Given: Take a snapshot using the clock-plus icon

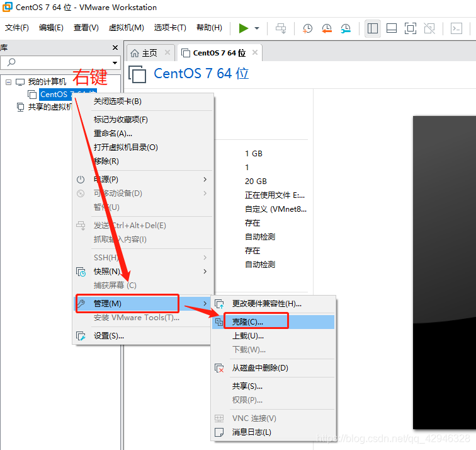Looking at the screenshot, I should coord(307,28).
